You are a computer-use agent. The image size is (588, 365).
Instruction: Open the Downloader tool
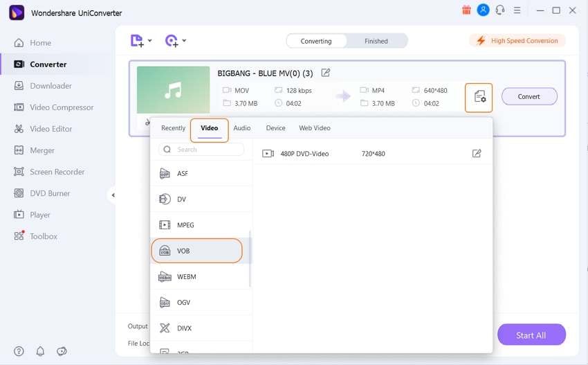pos(42,86)
